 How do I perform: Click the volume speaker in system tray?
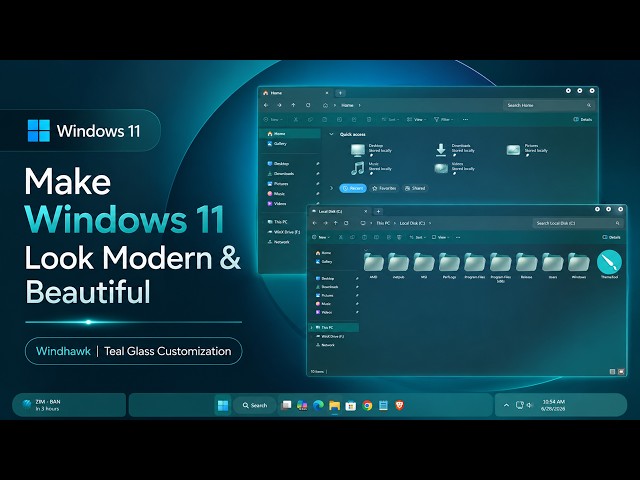[x=530, y=405]
